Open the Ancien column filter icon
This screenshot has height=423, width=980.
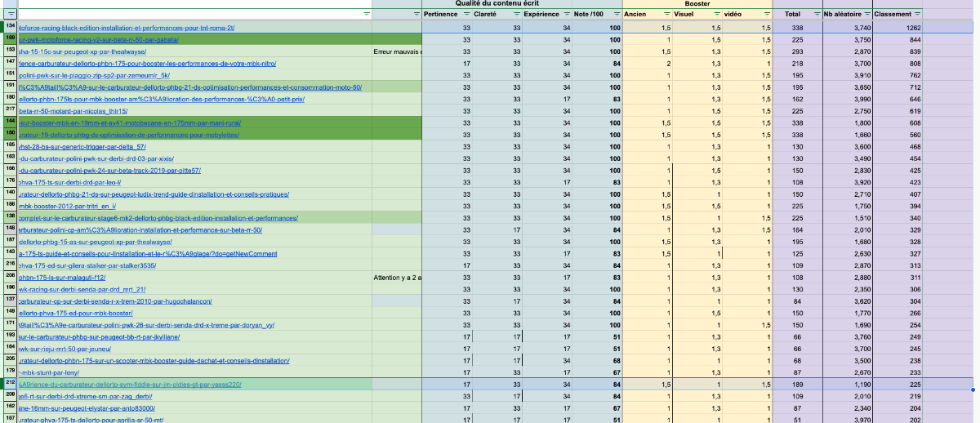click(665, 14)
